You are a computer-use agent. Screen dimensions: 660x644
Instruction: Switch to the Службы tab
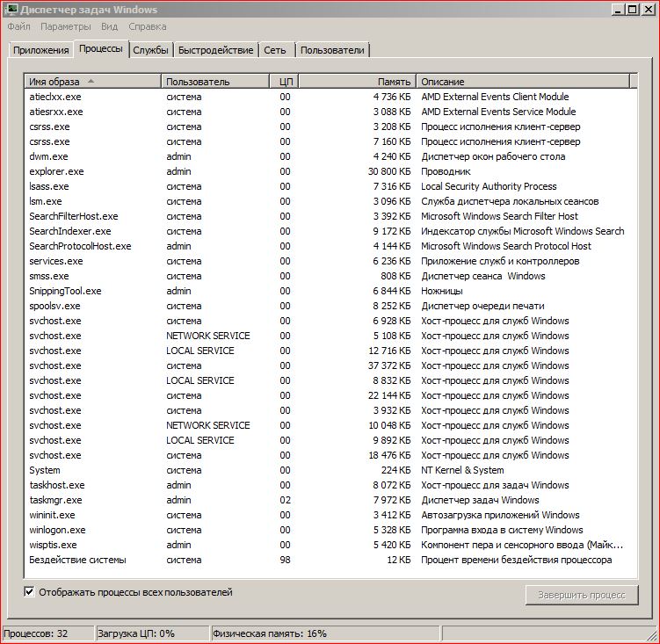[150, 50]
